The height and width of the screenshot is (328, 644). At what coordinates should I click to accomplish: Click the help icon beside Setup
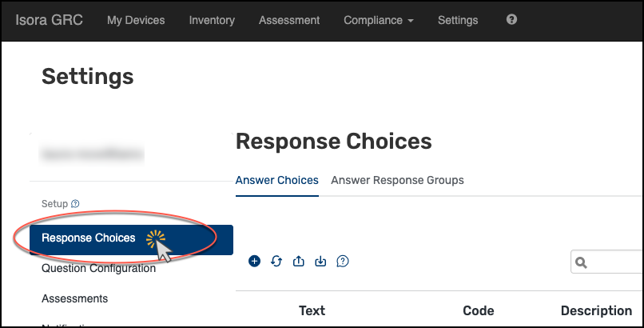coord(75,204)
